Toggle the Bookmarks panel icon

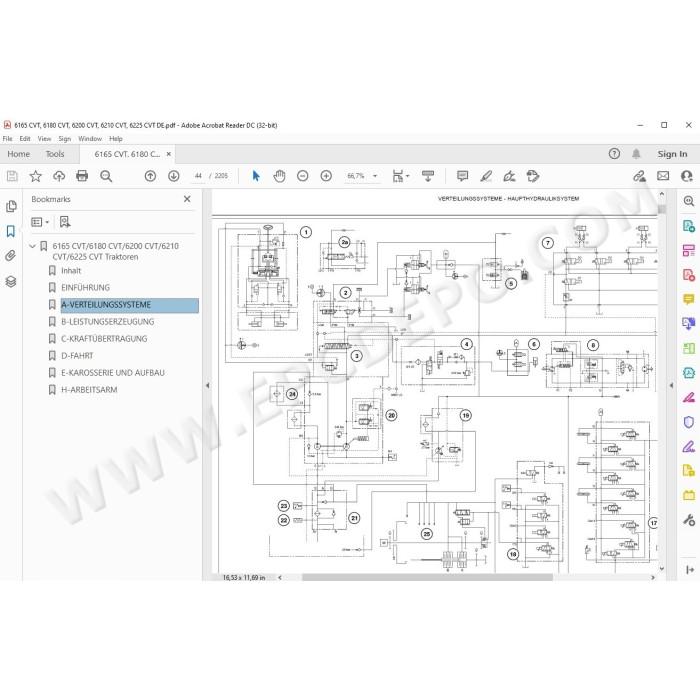(x=11, y=231)
